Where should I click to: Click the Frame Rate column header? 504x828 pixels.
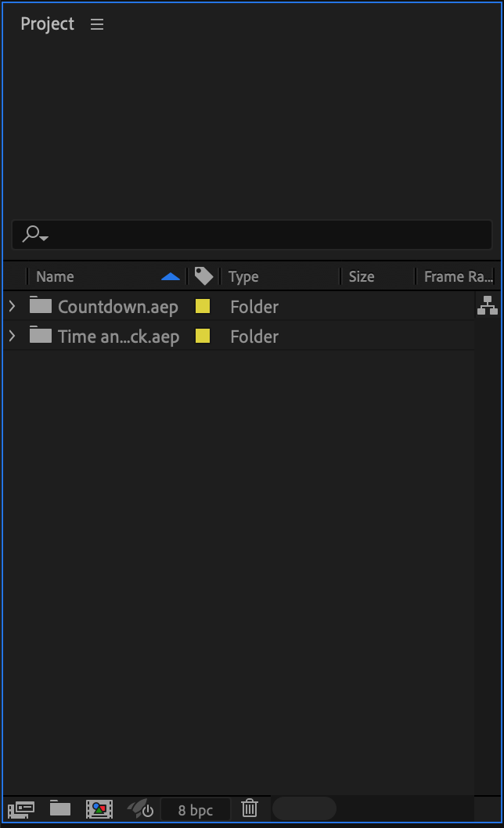[458, 276]
